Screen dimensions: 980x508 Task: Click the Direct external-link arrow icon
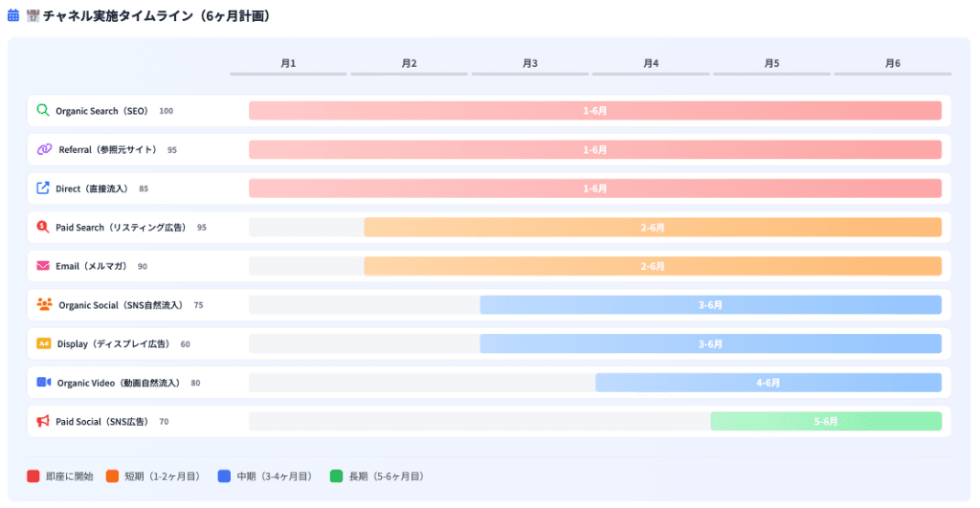pyautogui.click(x=42, y=188)
